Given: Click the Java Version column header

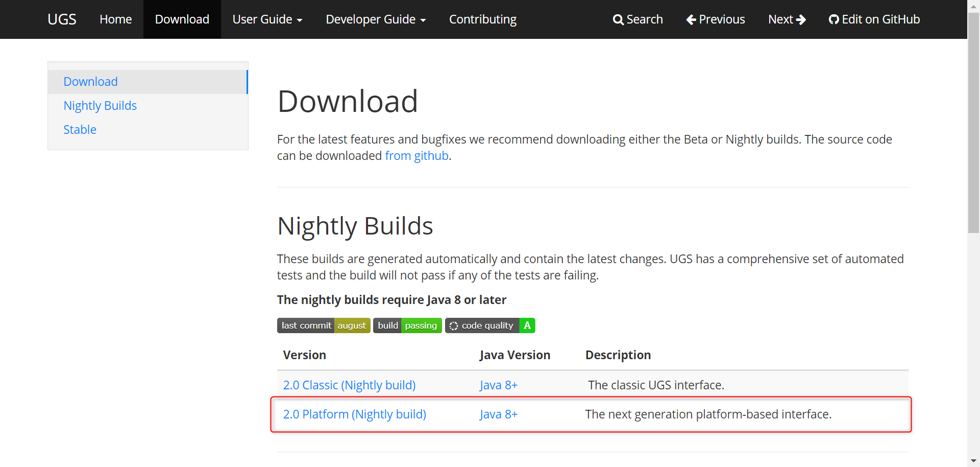Looking at the screenshot, I should [x=515, y=355].
